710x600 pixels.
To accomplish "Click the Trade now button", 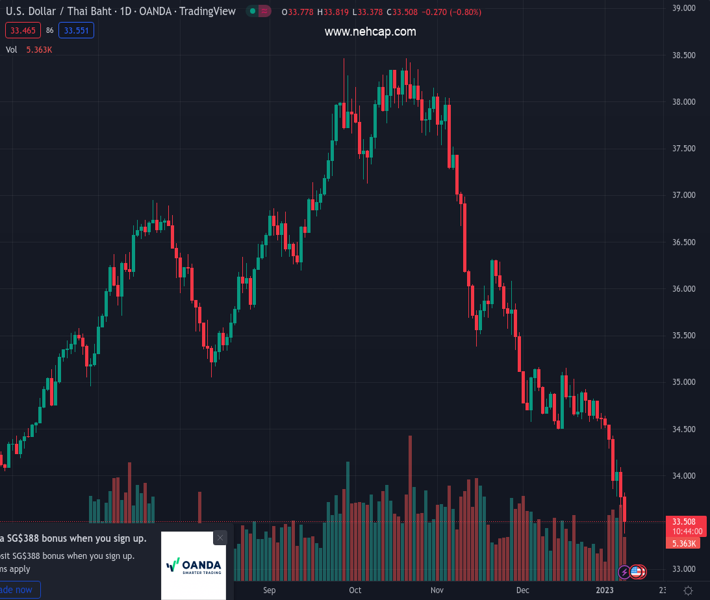I will coord(17,590).
